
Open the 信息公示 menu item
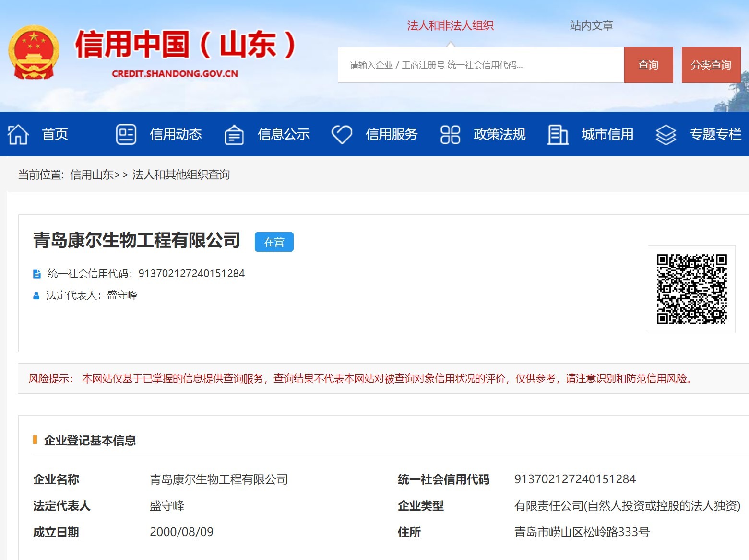coord(284,134)
